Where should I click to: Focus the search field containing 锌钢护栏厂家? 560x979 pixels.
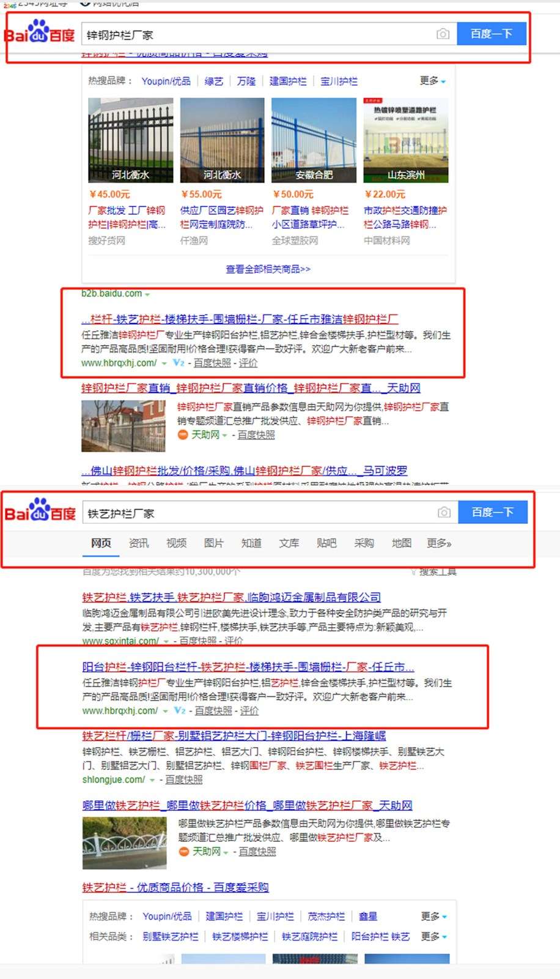click(x=257, y=35)
